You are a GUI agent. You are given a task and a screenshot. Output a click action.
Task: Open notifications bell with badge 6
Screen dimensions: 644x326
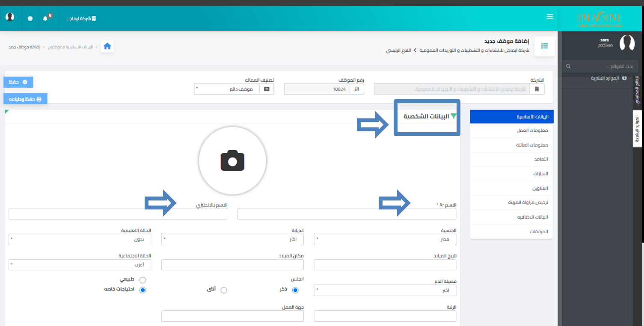(x=45, y=18)
